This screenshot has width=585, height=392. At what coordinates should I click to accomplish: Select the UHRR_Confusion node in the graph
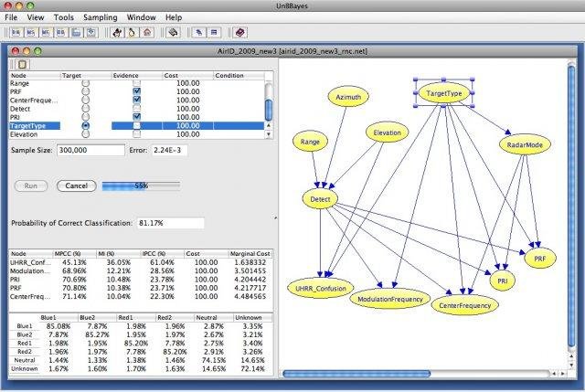[x=321, y=289]
